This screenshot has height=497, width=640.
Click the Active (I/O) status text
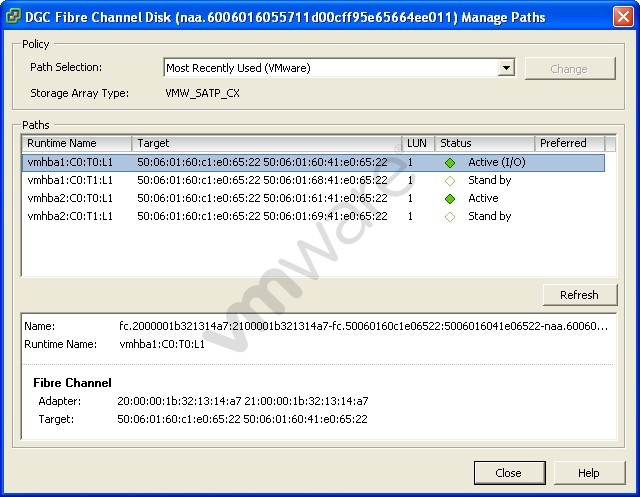[x=497, y=162]
